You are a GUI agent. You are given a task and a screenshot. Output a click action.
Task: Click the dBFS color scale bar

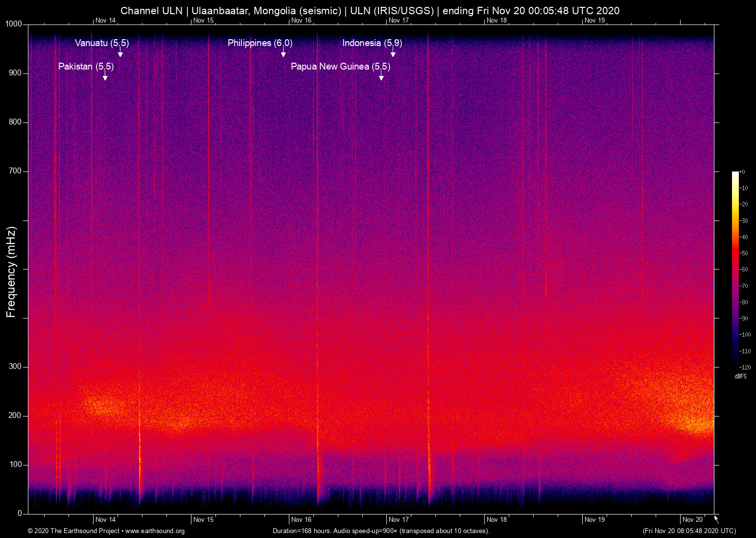(735, 269)
